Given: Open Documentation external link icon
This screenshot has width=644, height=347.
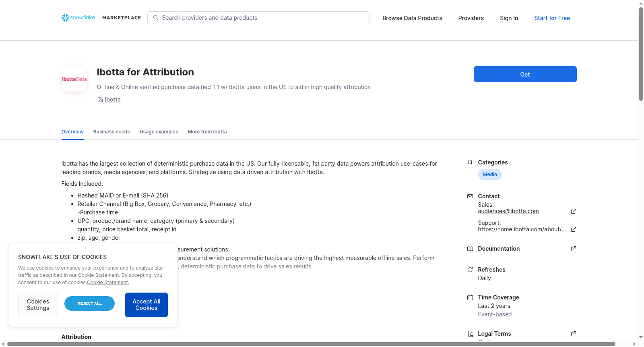Looking at the screenshot, I should (574, 249).
